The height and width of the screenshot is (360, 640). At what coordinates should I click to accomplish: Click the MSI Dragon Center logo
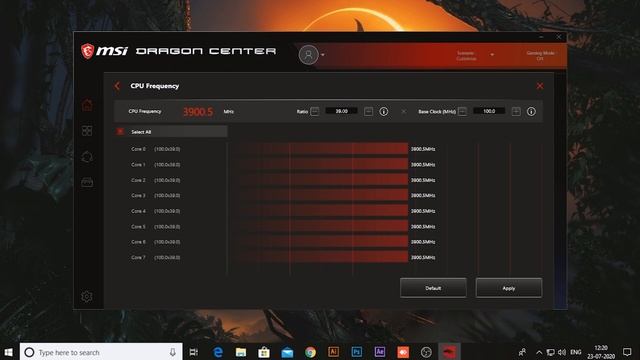coord(178,51)
